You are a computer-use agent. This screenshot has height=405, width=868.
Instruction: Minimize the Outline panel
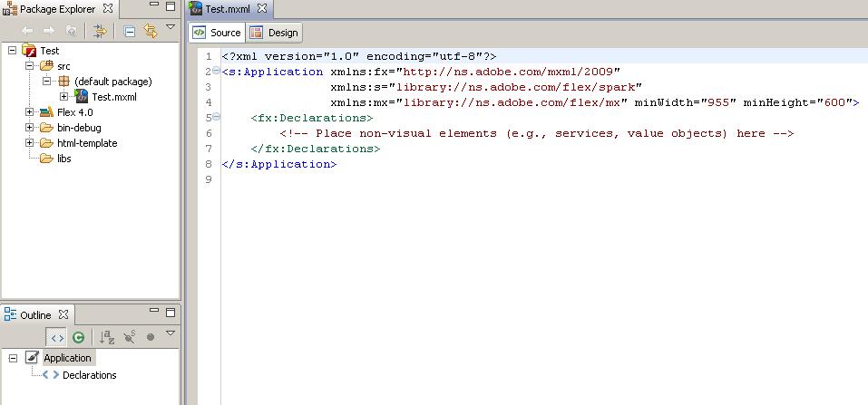tap(154, 310)
